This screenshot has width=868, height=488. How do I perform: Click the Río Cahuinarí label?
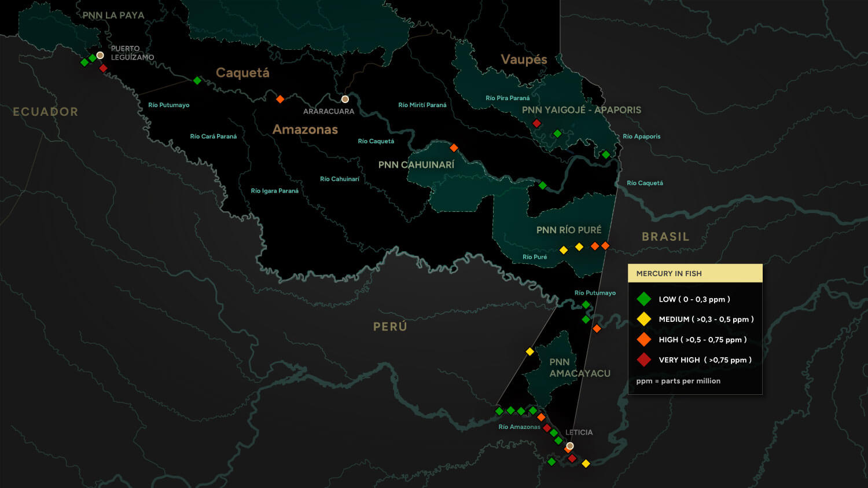click(340, 179)
